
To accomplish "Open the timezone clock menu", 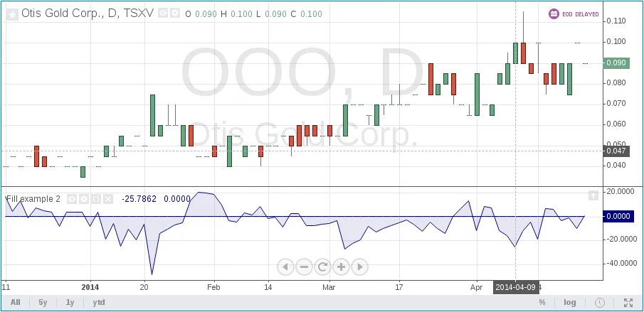I will point(599,302).
